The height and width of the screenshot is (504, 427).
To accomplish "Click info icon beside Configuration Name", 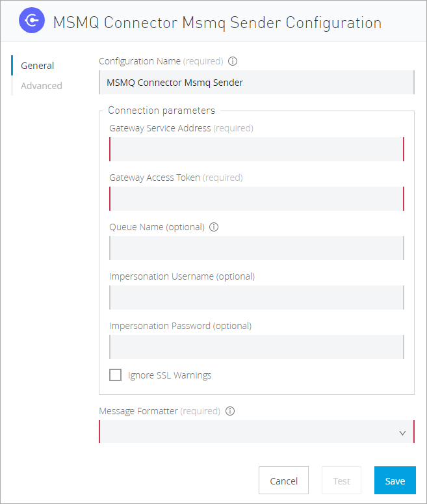I will (x=233, y=61).
